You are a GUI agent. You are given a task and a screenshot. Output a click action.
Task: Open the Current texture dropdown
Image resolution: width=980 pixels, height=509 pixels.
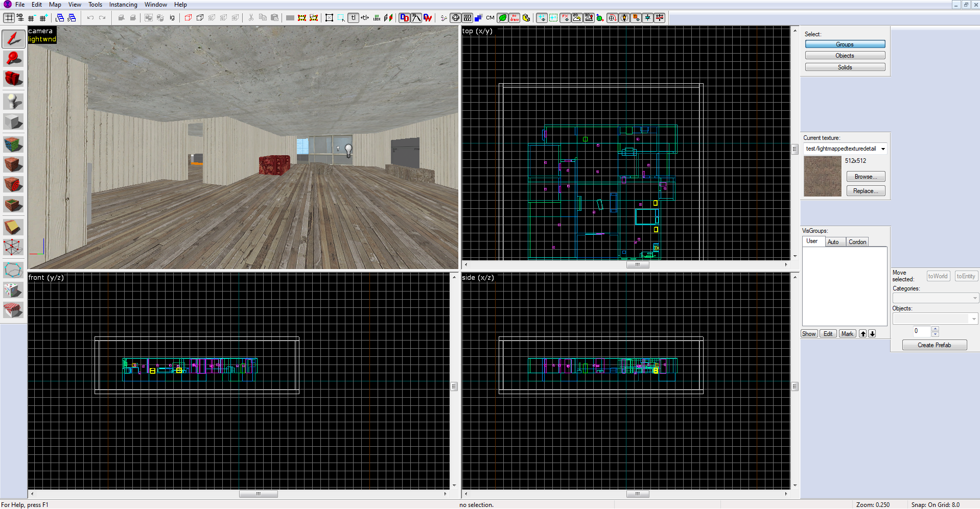tap(883, 149)
